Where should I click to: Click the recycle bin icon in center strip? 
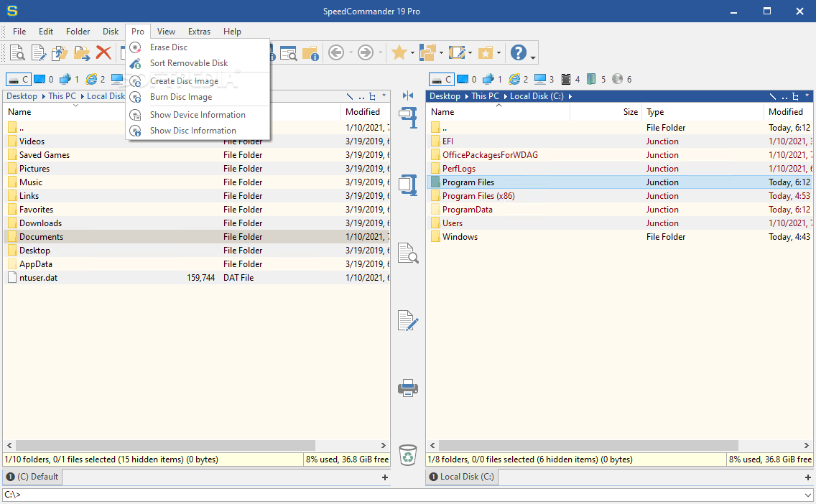(408, 455)
